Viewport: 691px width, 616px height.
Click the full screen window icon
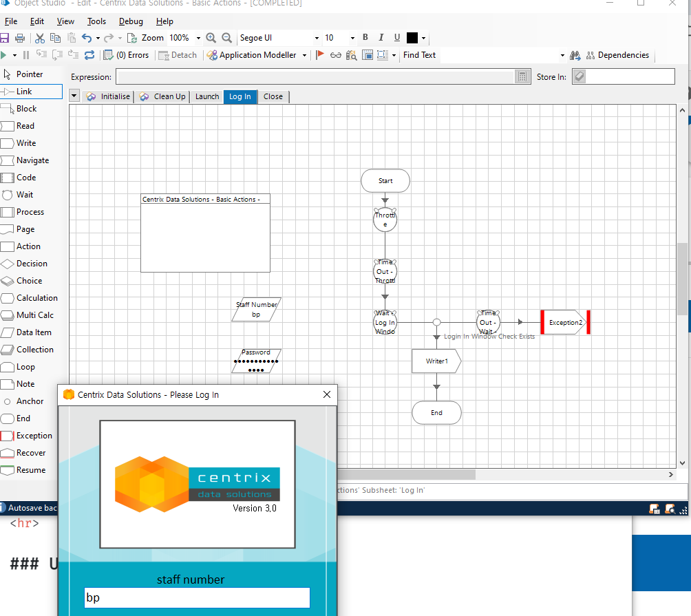point(367,55)
